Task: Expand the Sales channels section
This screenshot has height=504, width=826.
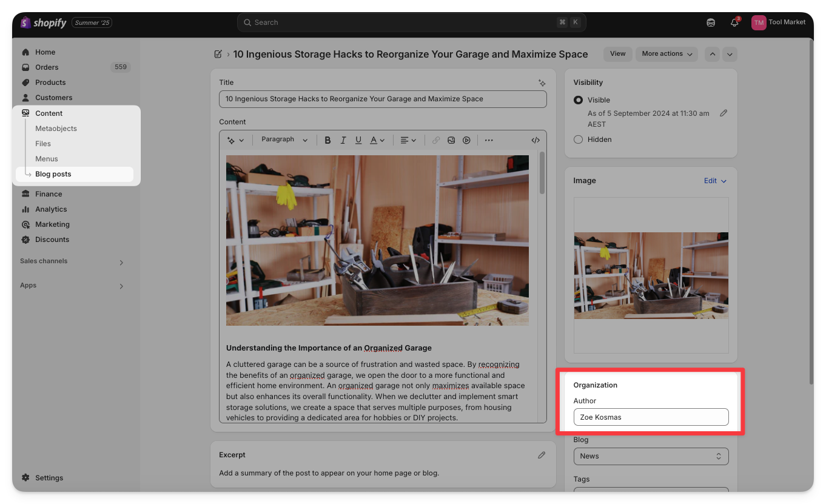Action: tap(121, 262)
